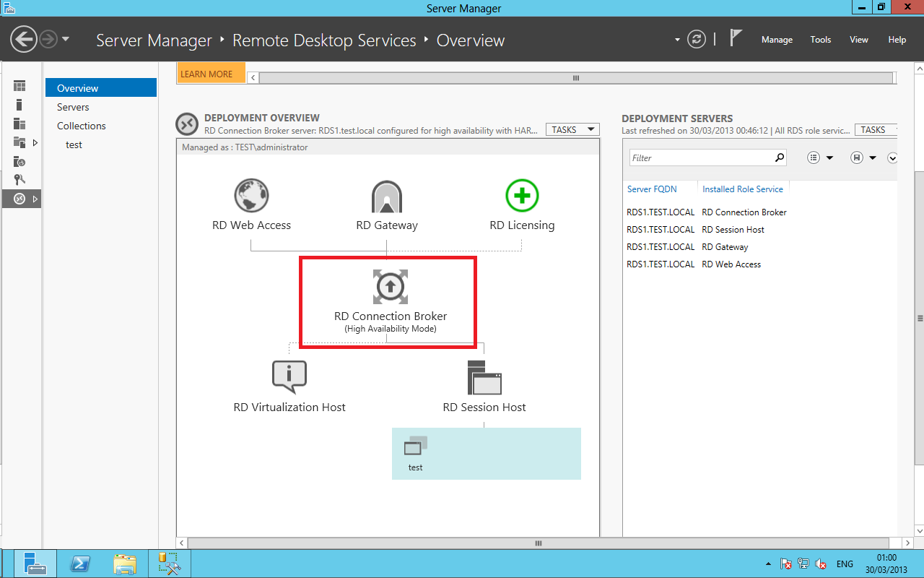This screenshot has width=924, height=578.
Task: Click the Deployment Overview header icon
Action: (x=187, y=124)
